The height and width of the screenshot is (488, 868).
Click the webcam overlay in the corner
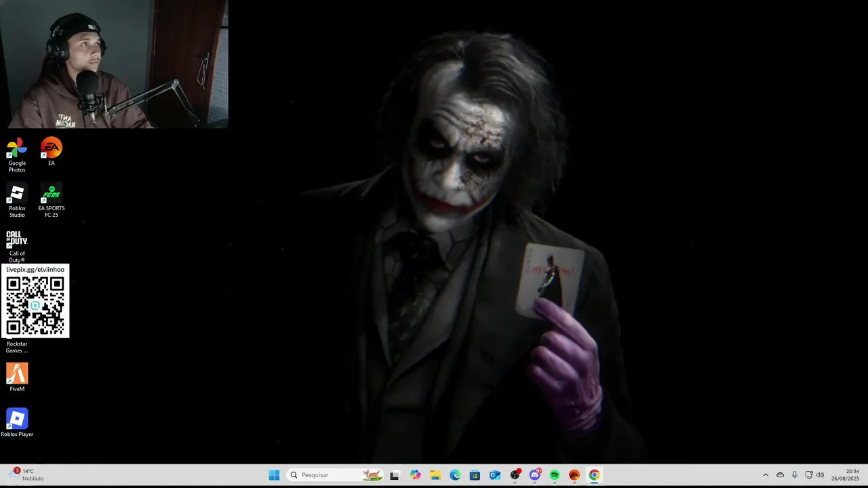pos(114,64)
